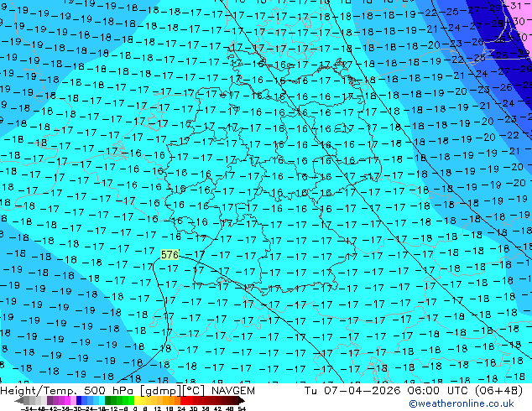Click the grey left arrow of color scale
The height and width of the screenshot is (411, 532).
pyautogui.click(x=19, y=401)
